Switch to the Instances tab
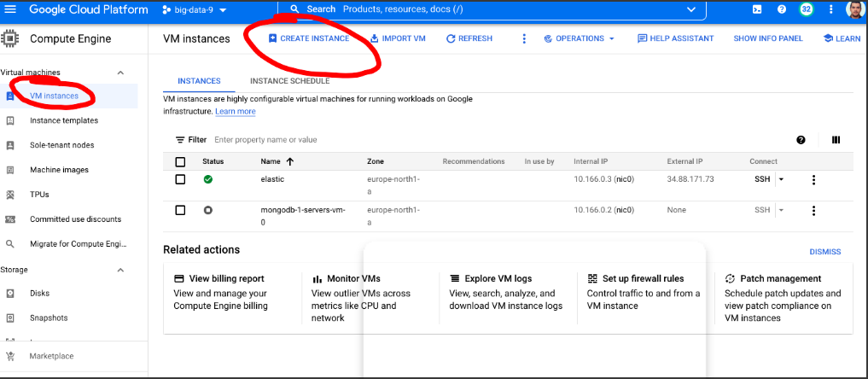868x379 pixels. (x=199, y=81)
